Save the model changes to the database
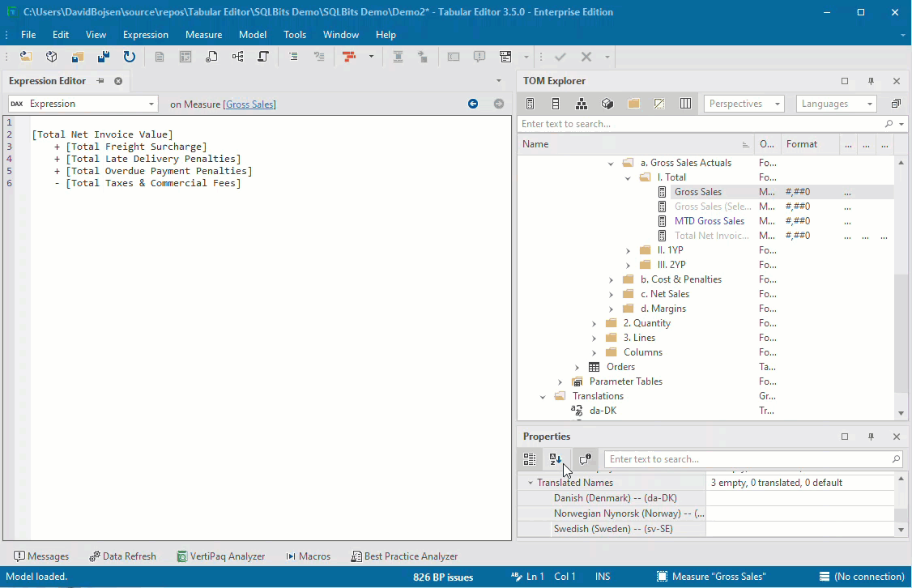Screen dimensions: 912x588 [x=103, y=56]
